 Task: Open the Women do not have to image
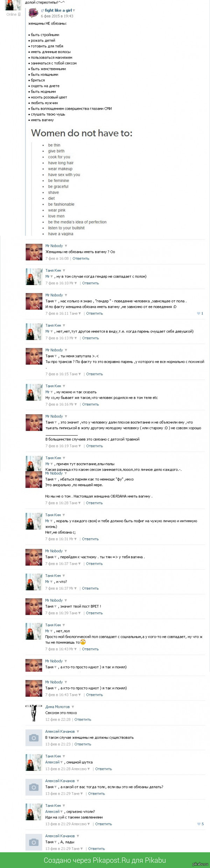(x=82, y=182)
